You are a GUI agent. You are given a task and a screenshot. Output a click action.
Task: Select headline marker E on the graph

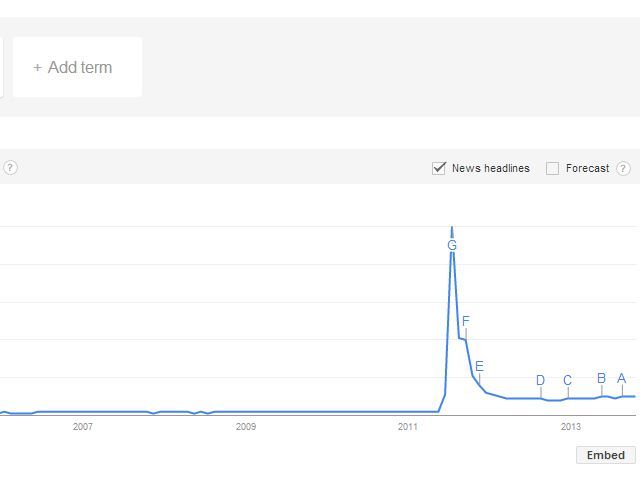(479, 366)
